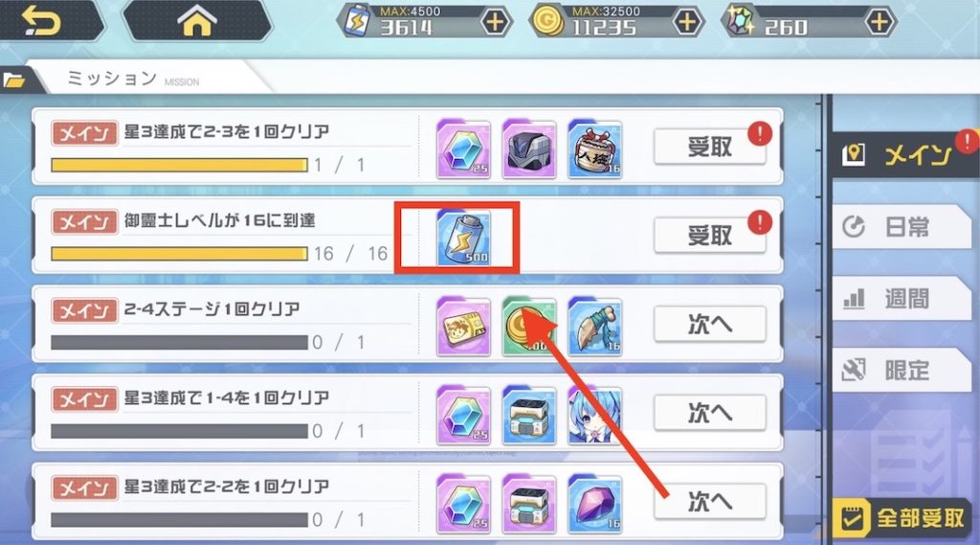Add gold coins with the plus button
980x545 pixels.
coord(687,22)
